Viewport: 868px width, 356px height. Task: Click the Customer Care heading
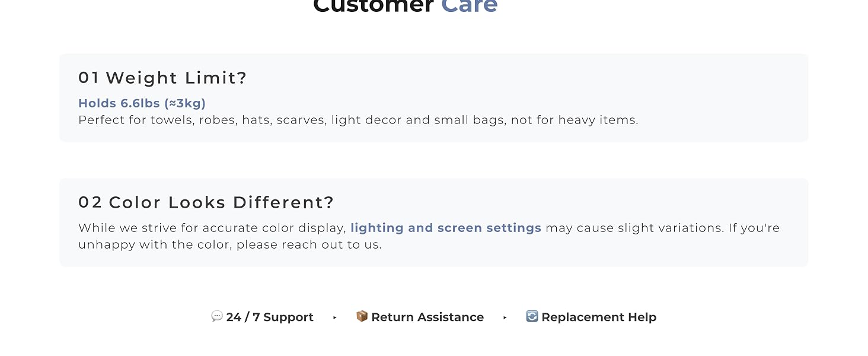coord(406,6)
